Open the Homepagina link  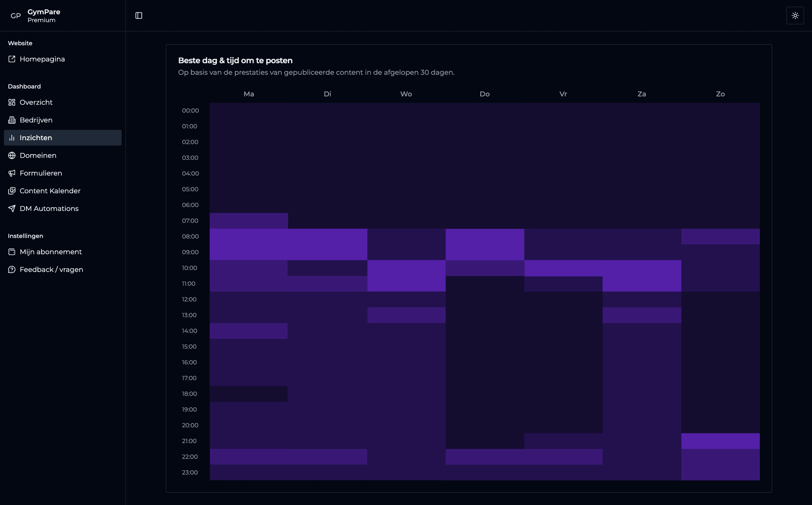(x=42, y=59)
